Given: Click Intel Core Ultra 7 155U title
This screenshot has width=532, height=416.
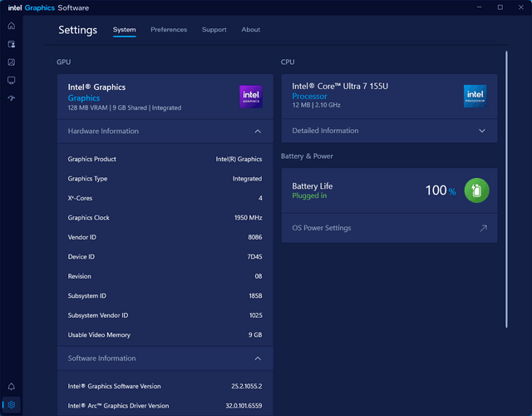Looking at the screenshot, I should click(340, 87).
